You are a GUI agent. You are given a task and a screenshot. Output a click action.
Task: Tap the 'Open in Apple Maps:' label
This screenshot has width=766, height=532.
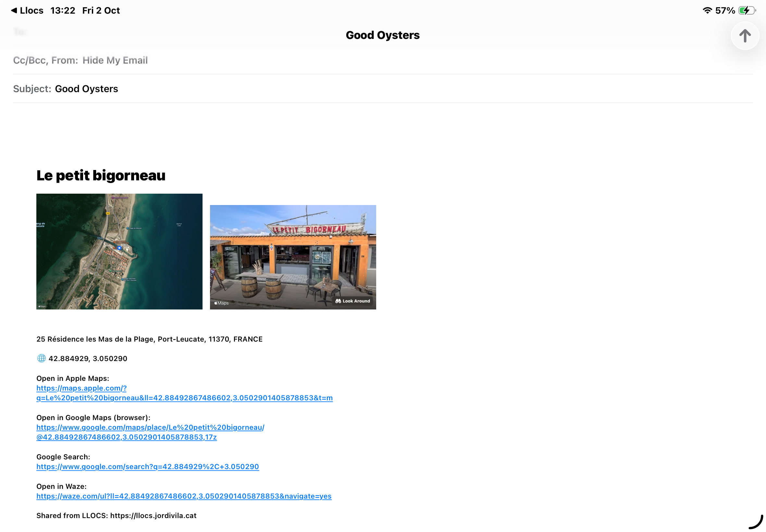click(x=73, y=378)
